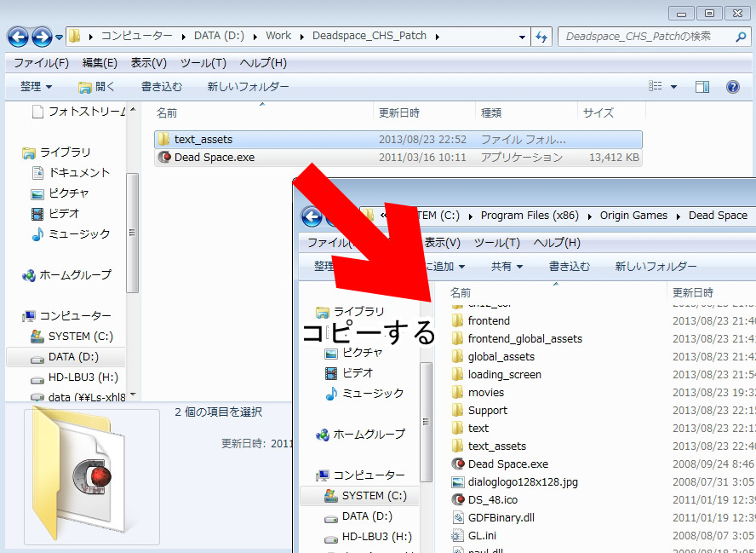Select GL.ini file
This screenshot has height=553, width=756.
[x=474, y=536]
